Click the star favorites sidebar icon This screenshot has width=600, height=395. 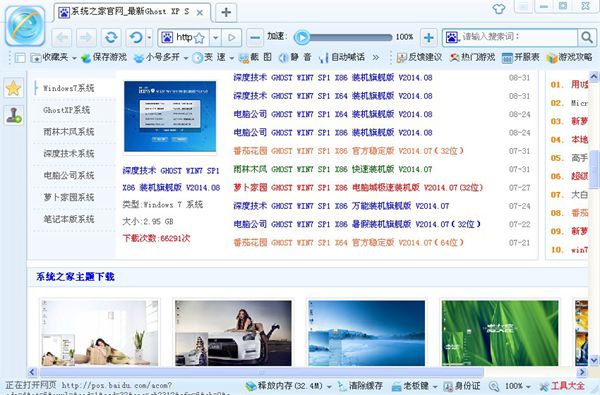13,88
